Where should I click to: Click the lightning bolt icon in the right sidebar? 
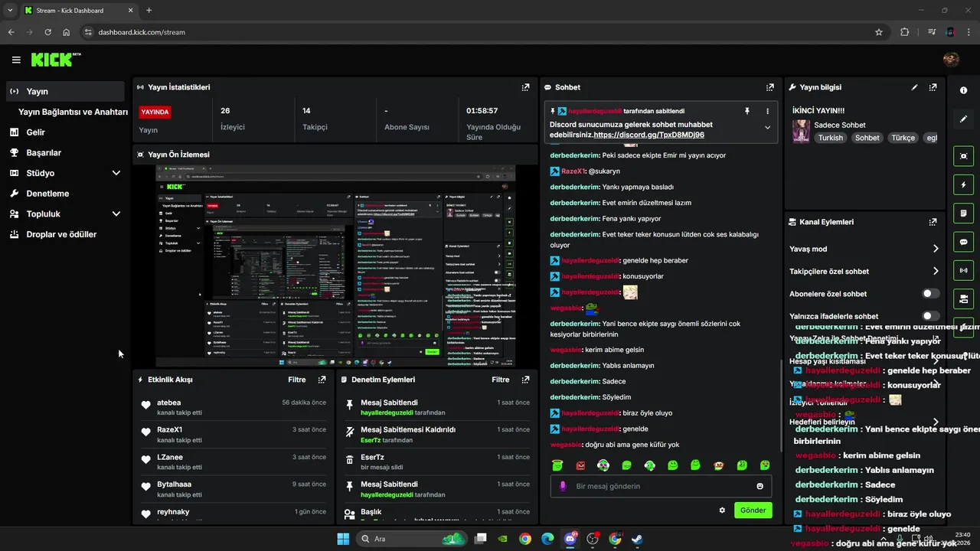pyautogui.click(x=963, y=184)
